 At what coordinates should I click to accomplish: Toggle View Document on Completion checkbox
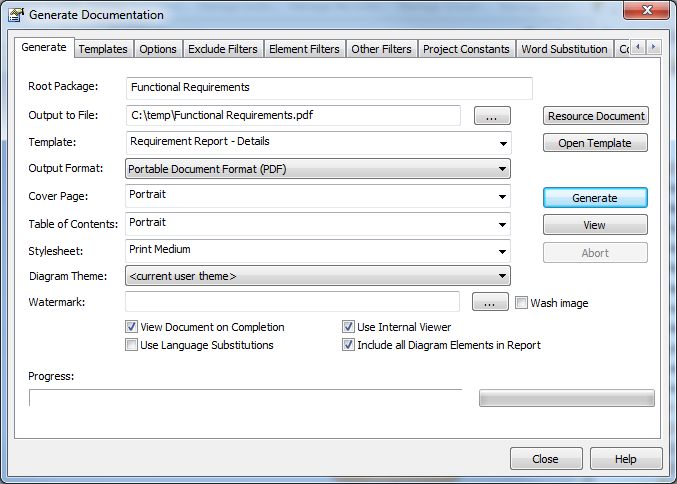132,327
